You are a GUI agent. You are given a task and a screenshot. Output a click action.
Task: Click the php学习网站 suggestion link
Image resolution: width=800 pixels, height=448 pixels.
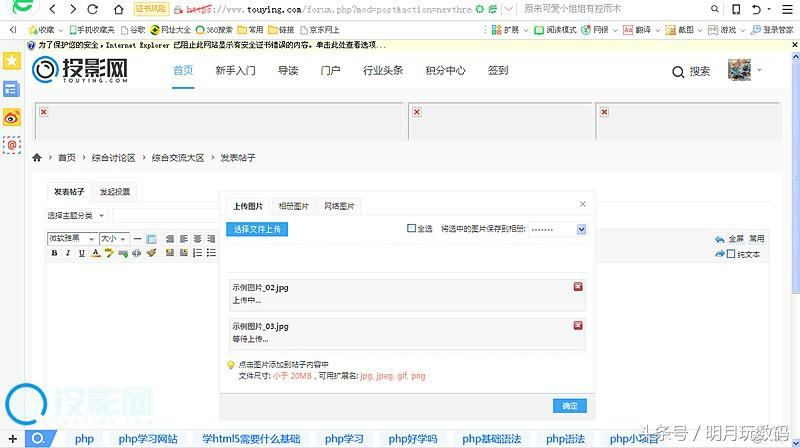tap(148, 439)
